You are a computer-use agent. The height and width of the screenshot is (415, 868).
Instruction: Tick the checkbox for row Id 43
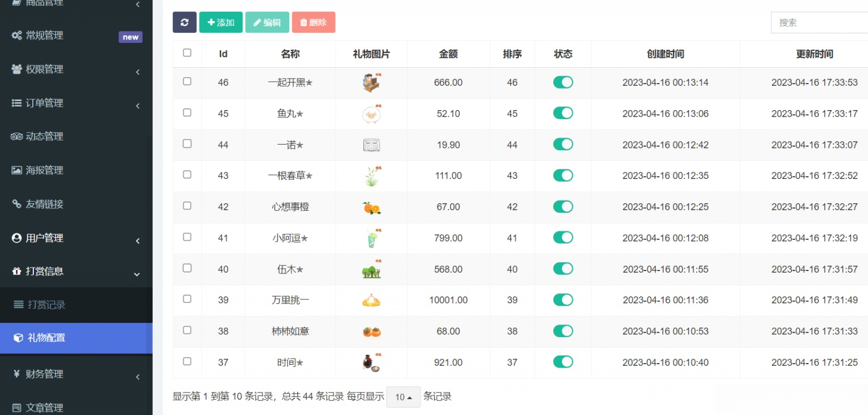[x=187, y=174]
